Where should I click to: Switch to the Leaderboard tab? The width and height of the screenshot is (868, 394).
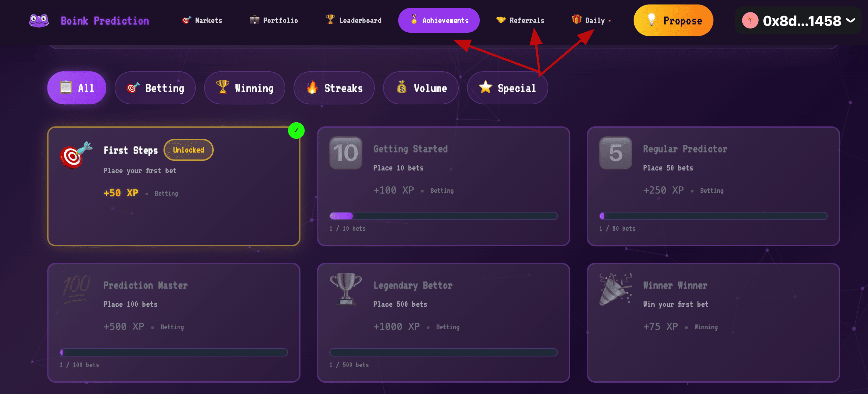pos(354,21)
